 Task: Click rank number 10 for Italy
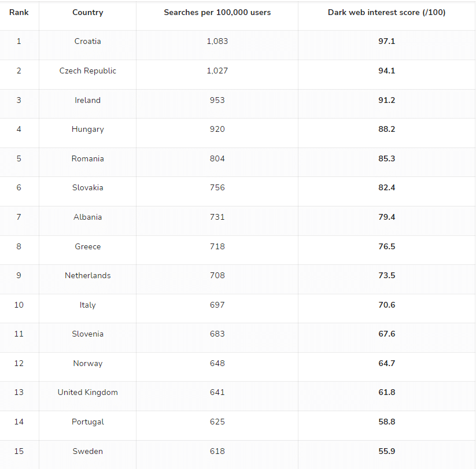(x=19, y=305)
